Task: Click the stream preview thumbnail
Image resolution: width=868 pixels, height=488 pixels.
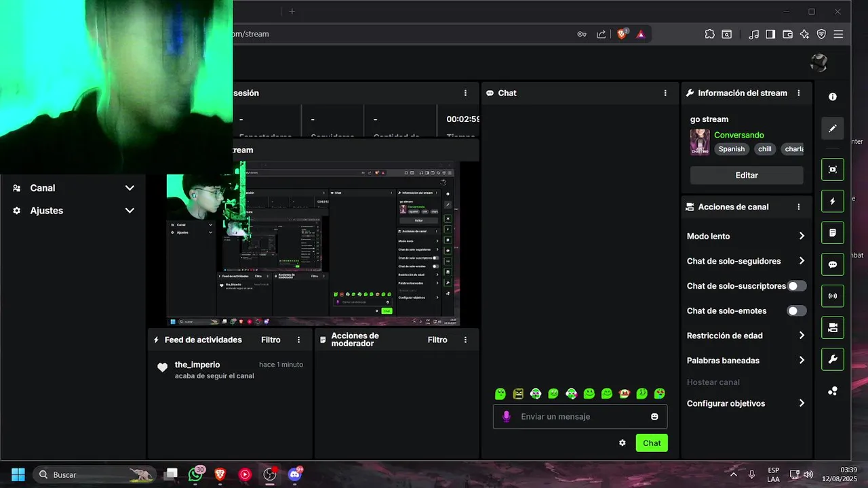Action: pyautogui.click(x=313, y=243)
